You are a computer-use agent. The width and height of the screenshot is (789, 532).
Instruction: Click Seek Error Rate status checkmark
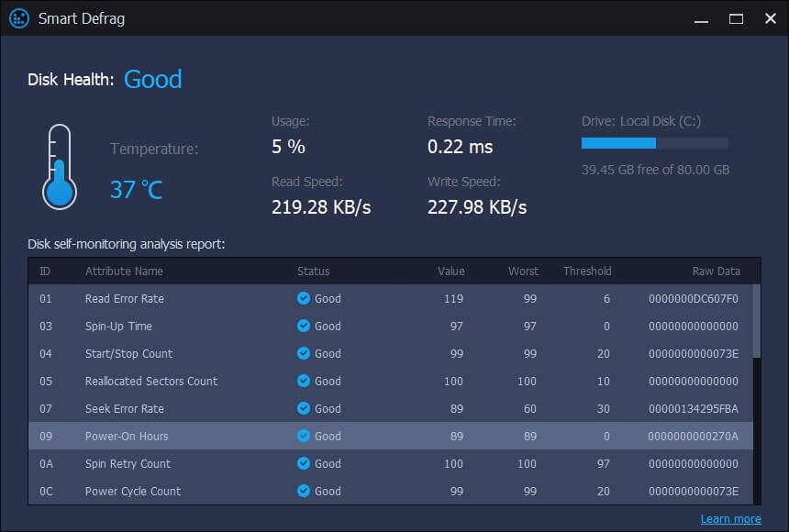(304, 408)
